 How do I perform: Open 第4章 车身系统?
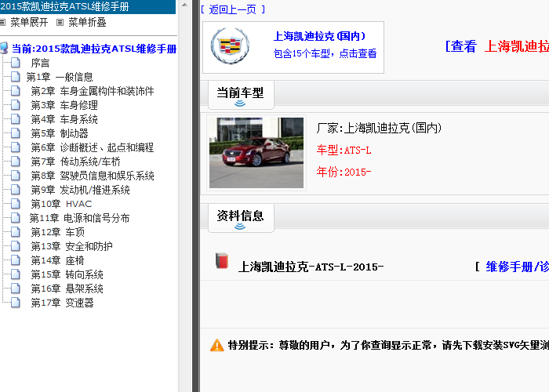[64, 119]
